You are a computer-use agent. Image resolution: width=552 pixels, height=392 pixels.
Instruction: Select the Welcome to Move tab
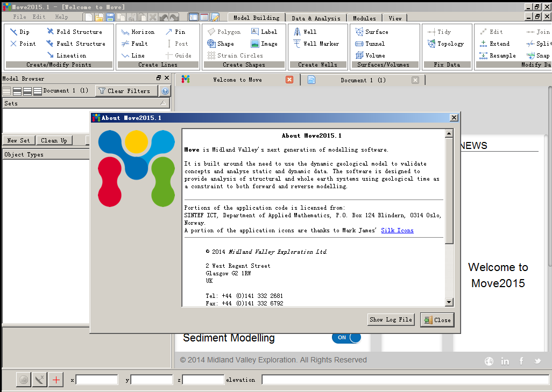tap(238, 80)
